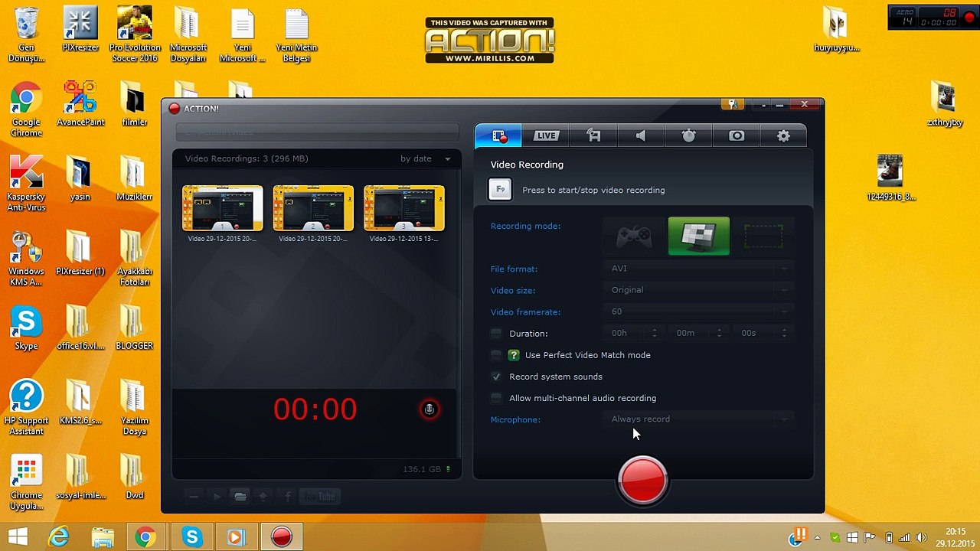Open the File format AVI dropdown

[699, 269]
